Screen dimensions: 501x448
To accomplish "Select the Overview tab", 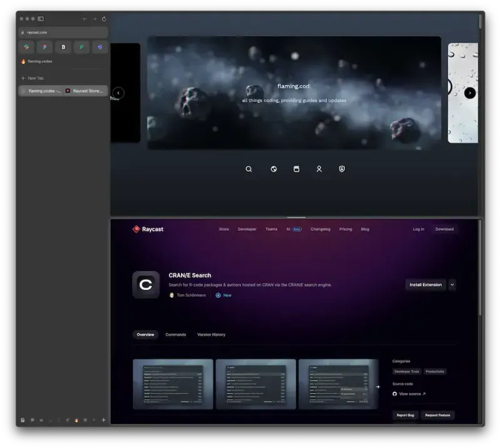I will 145,335.
